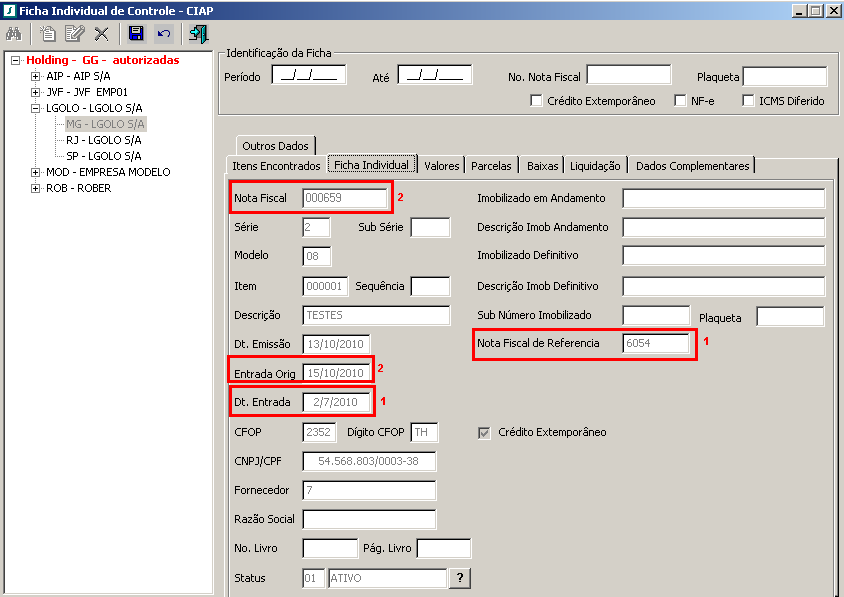The height and width of the screenshot is (597, 844).
Task: Open the Dados Complementares tab
Action: (691, 166)
